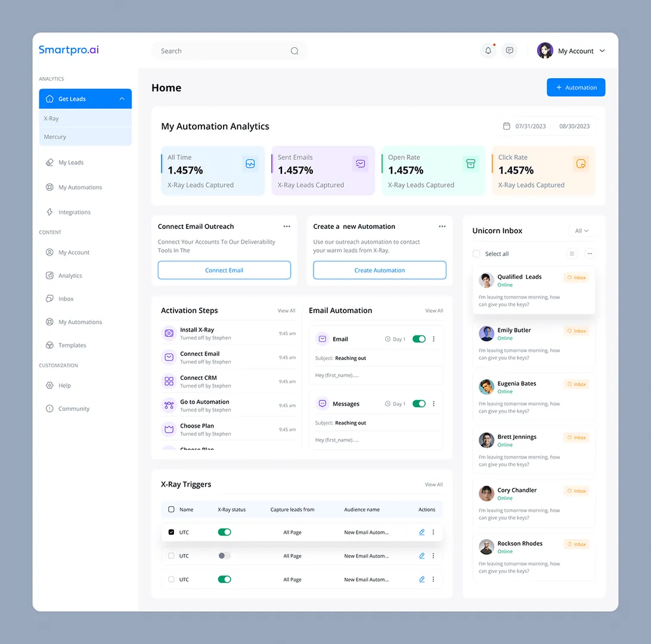Enable the second UTC trigger toggle
Viewport: 651px width, 644px height.
(225, 555)
